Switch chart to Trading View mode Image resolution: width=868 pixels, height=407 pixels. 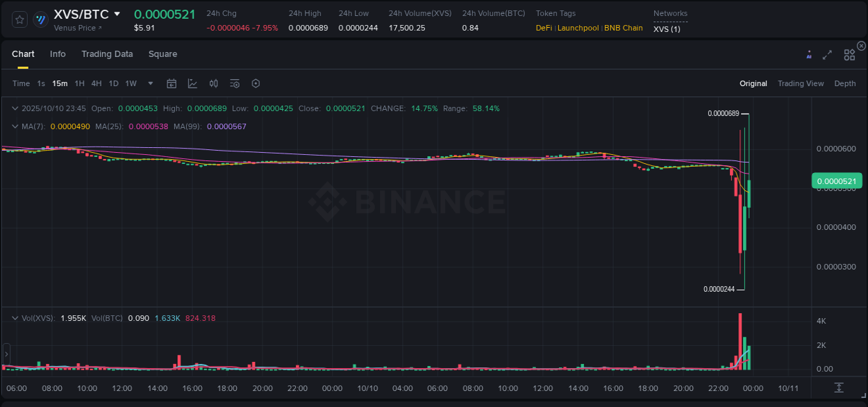click(x=801, y=83)
